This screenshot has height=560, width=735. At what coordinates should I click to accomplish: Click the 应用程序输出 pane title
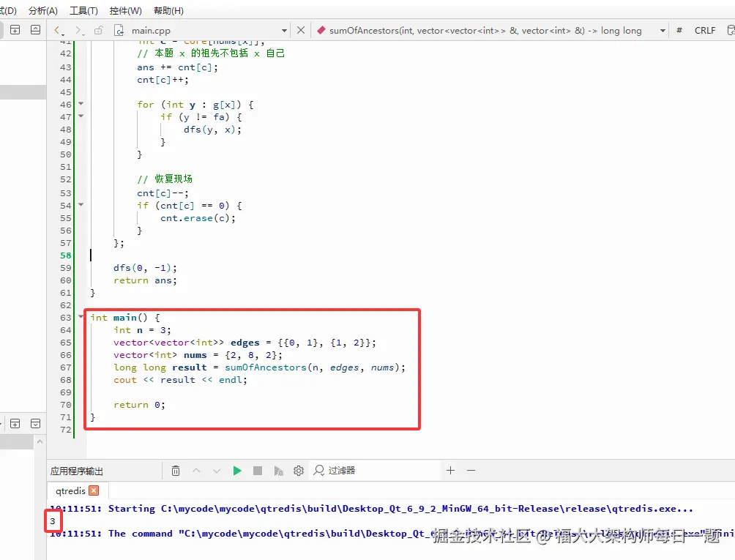point(76,471)
